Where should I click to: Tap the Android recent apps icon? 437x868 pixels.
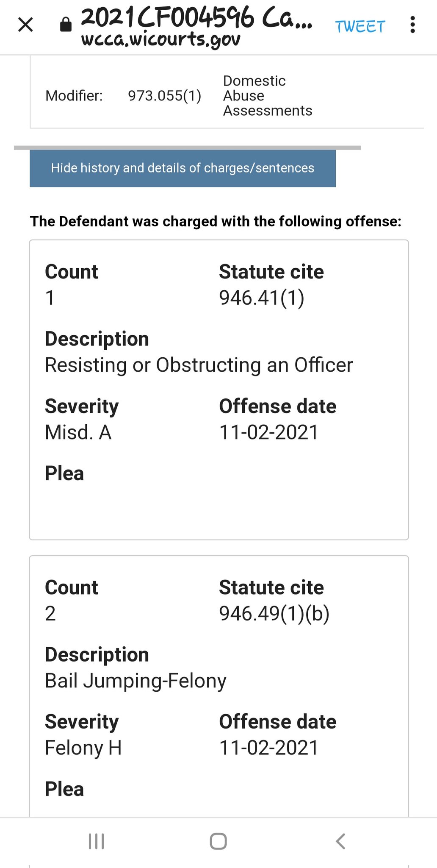coord(96,841)
